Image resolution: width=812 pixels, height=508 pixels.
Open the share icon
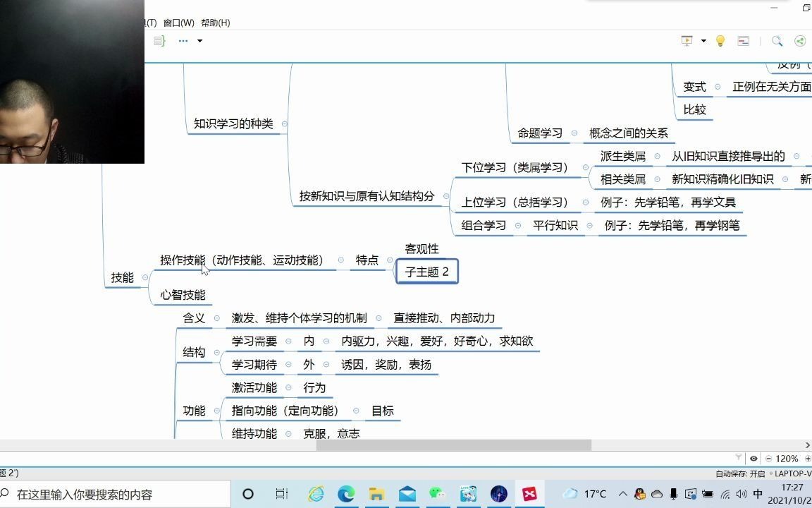tap(799, 40)
